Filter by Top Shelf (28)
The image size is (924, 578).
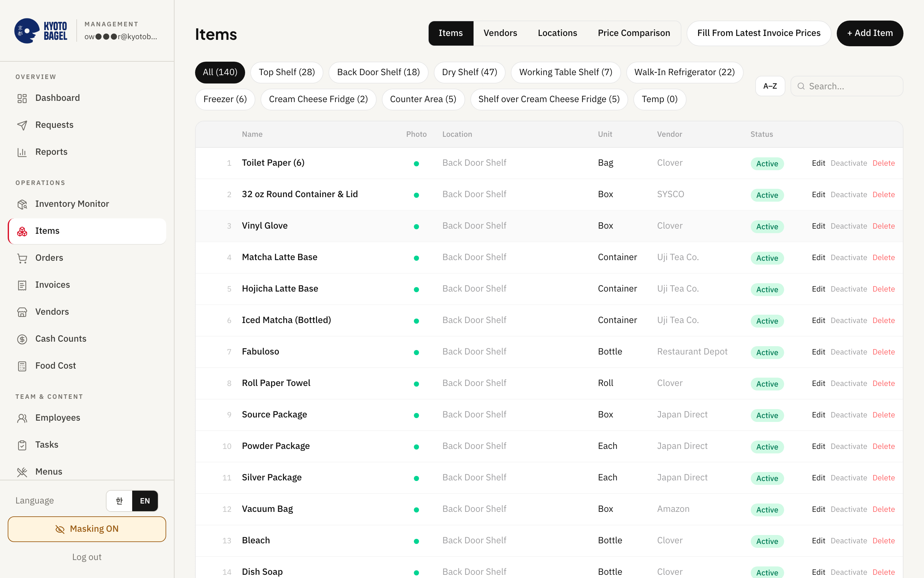(287, 72)
